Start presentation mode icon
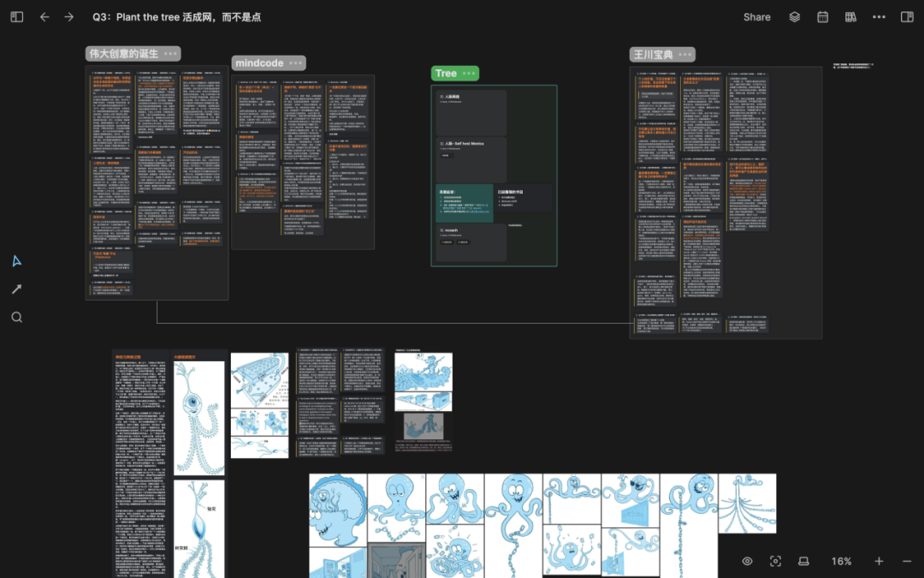 tap(803, 561)
